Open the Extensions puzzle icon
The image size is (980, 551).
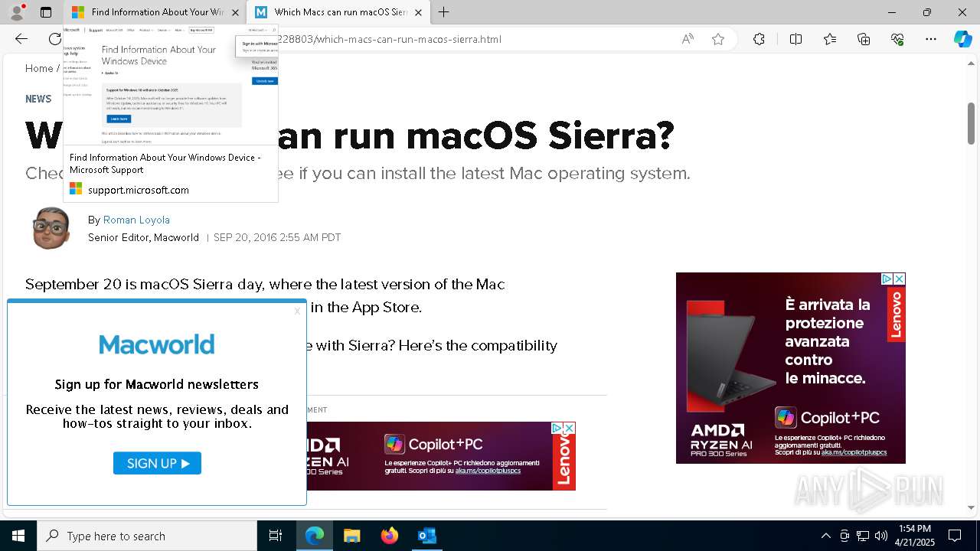tap(759, 39)
